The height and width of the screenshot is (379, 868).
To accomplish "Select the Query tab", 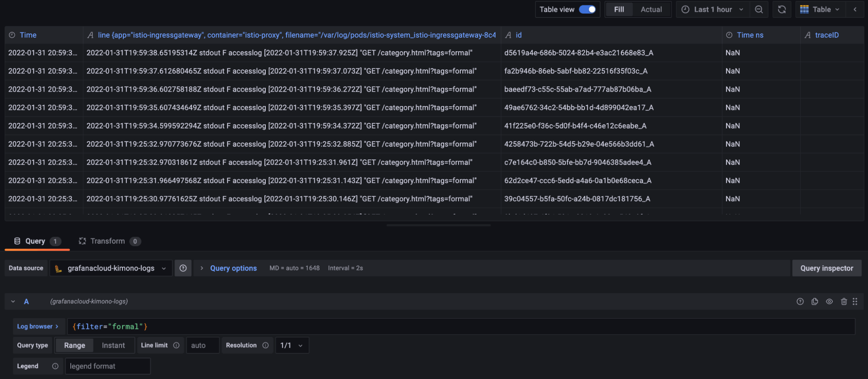I will point(35,241).
